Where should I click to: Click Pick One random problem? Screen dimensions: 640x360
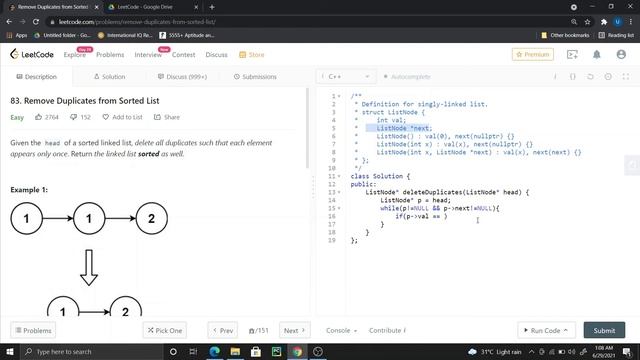(164, 330)
